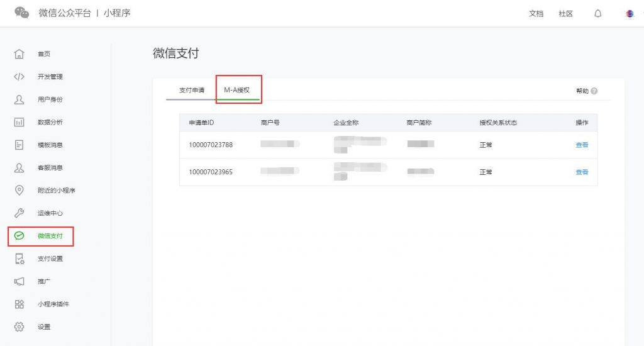Open the 文档 link in the header

[536, 14]
